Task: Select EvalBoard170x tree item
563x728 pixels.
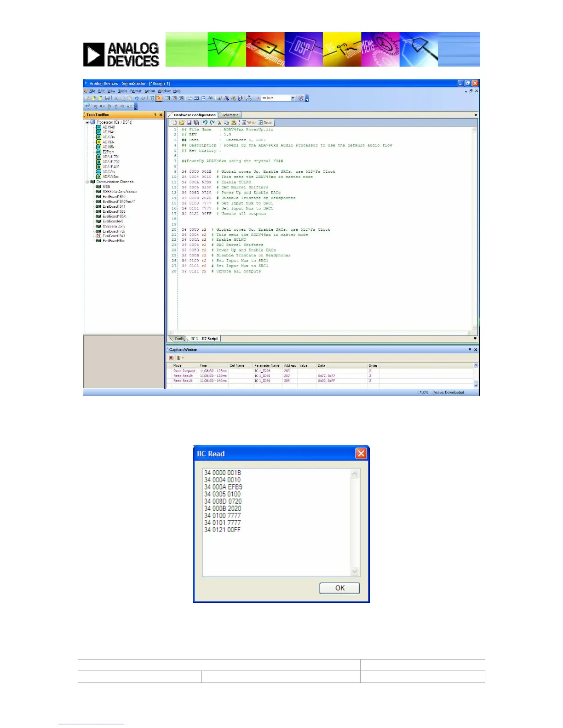Action: (114, 231)
